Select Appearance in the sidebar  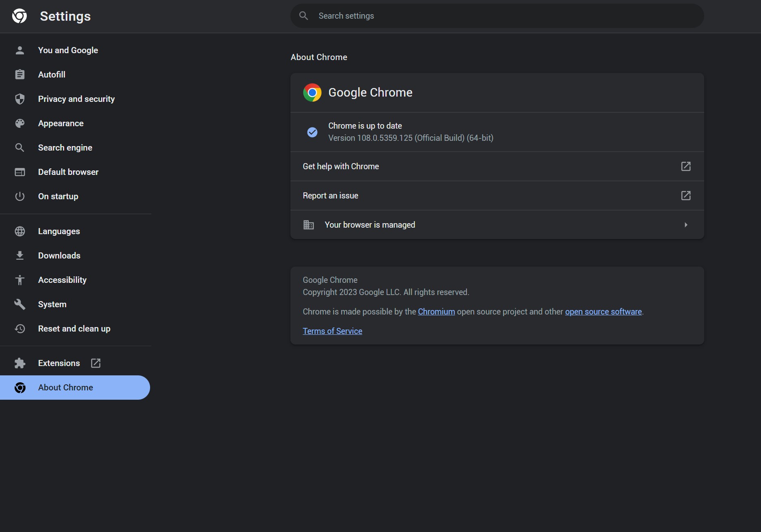[75, 123]
